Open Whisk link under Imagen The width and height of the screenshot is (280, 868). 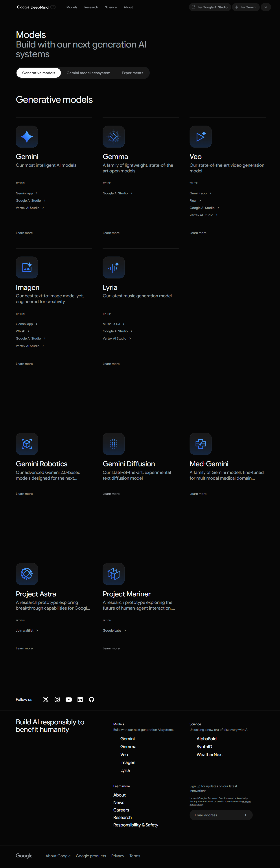pos(20,331)
